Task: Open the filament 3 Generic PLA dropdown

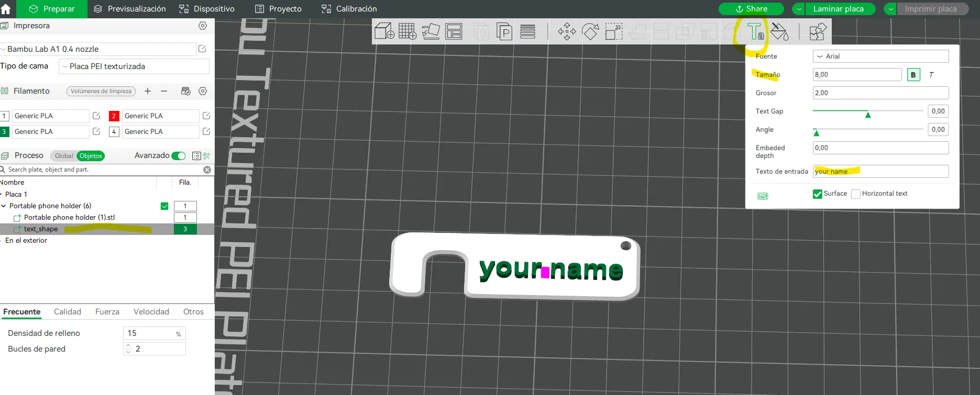Action: [51, 132]
